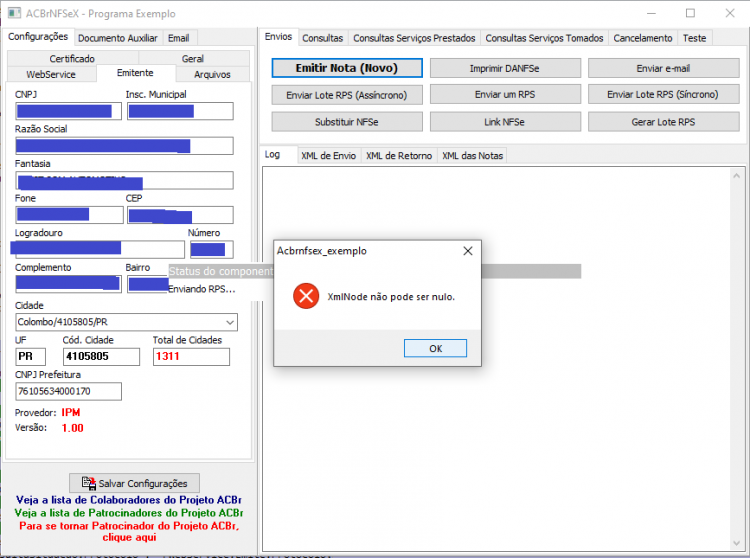The height and width of the screenshot is (558, 750).
Task: Click the Razão Social input field
Action: point(124,146)
